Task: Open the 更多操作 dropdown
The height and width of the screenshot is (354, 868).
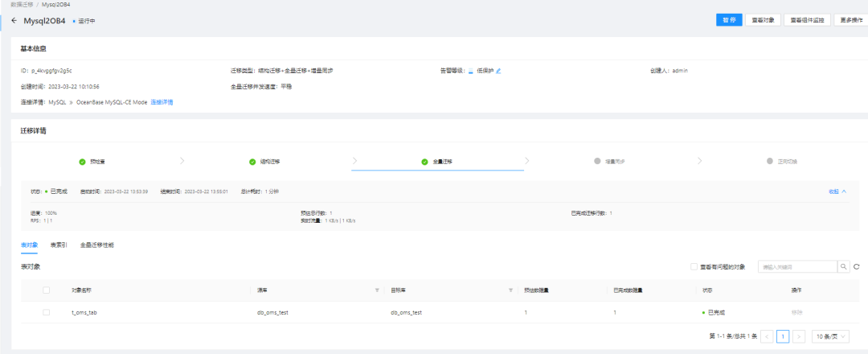Action: pos(850,20)
